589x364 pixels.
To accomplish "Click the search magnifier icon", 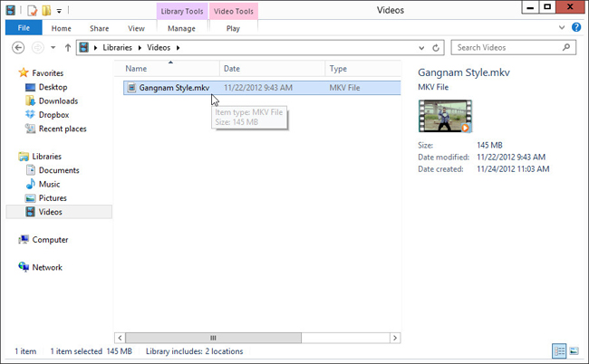I will (566, 47).
